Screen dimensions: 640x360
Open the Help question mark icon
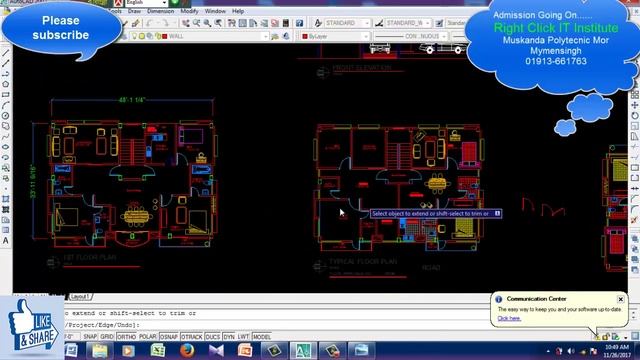point(299,23)
